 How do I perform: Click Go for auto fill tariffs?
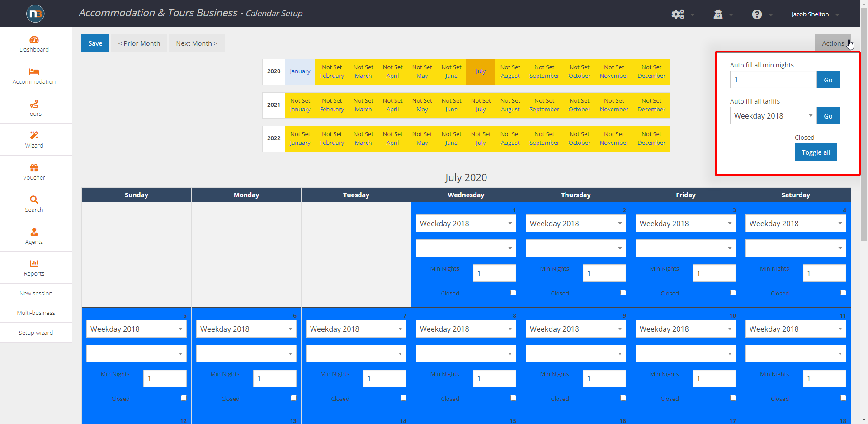pyautogui.click(x=828, y=116)
